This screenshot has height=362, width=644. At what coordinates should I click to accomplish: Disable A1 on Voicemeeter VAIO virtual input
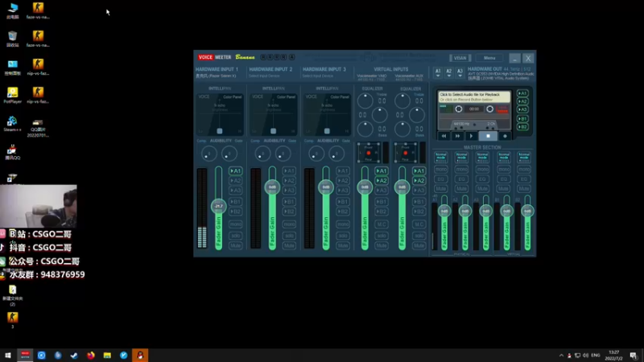point(382,171)
